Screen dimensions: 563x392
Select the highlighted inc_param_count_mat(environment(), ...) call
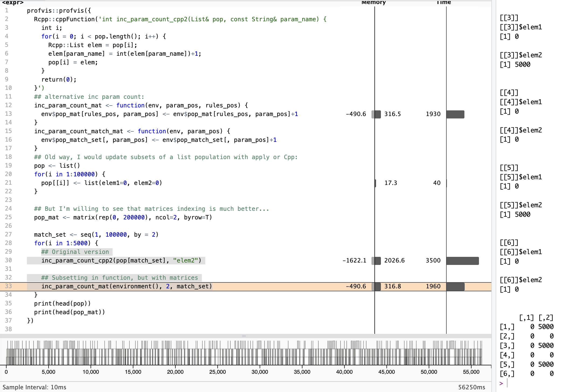click(x=127, y=286)
